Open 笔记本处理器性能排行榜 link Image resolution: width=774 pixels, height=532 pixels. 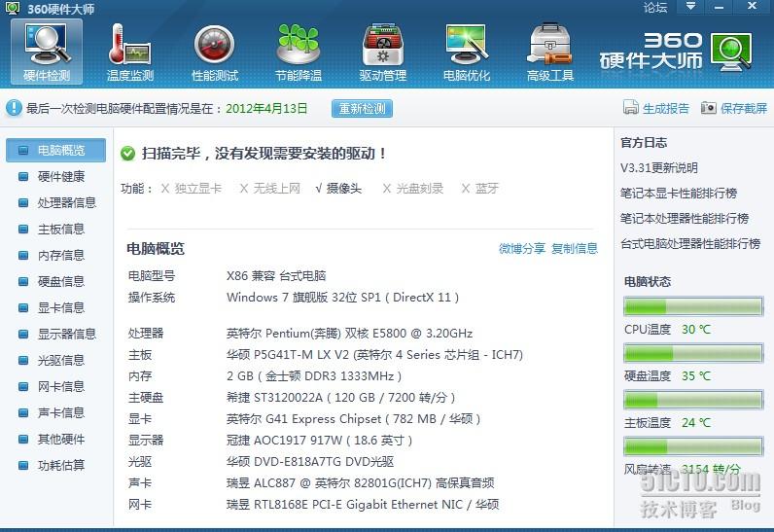tap(685, 218)
